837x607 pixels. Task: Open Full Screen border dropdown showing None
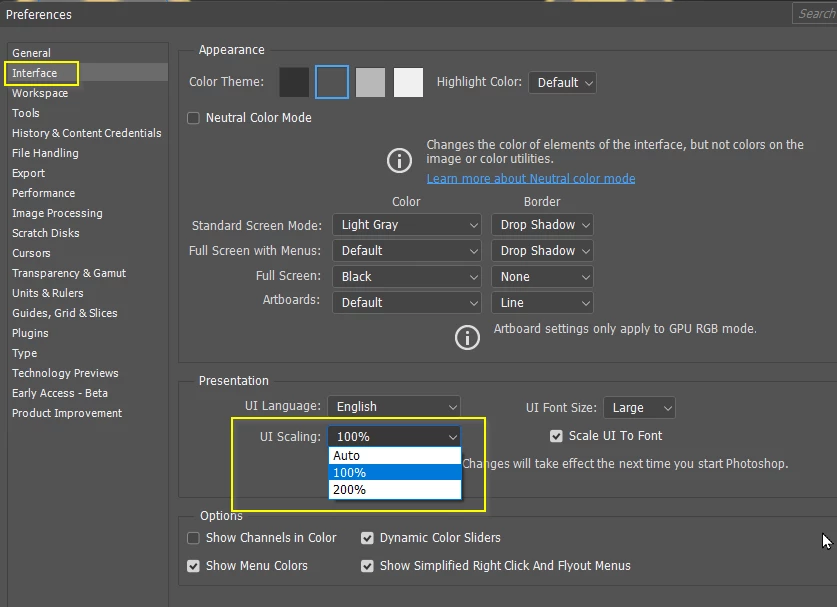point(542,277)
